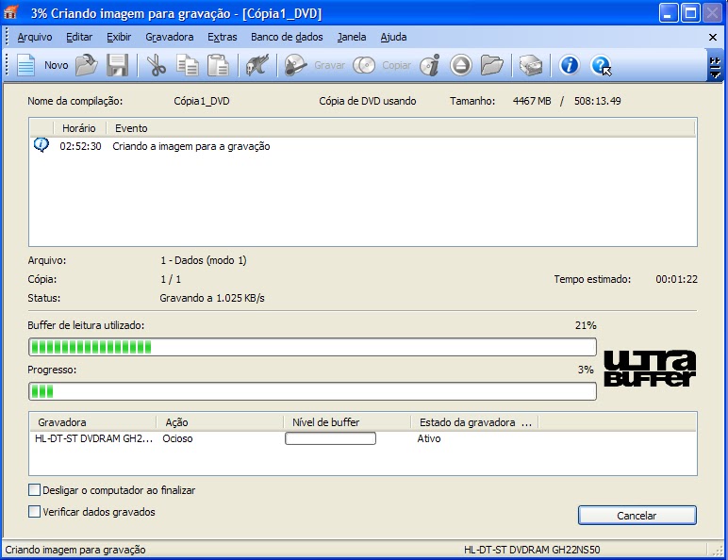Image resolution: width=728 pixels, height=560 pixels.
Task: Click the Novo toolbar label
Action: point(57,65)
